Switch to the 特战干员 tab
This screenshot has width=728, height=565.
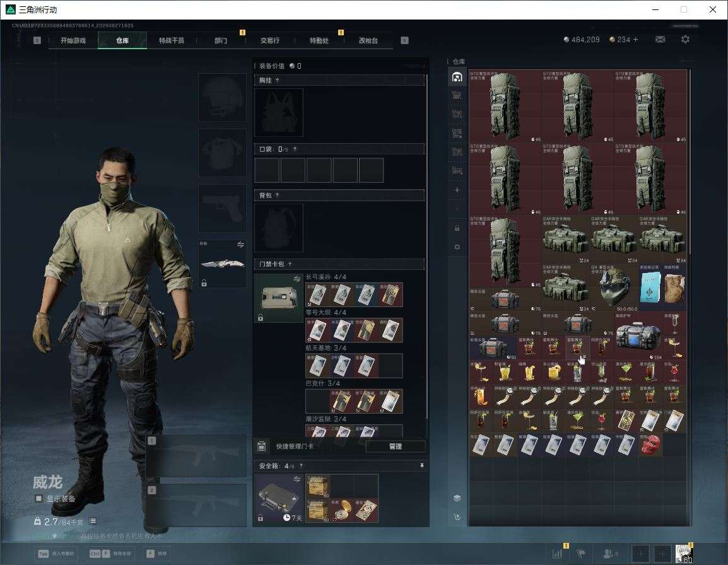point(172,40)
